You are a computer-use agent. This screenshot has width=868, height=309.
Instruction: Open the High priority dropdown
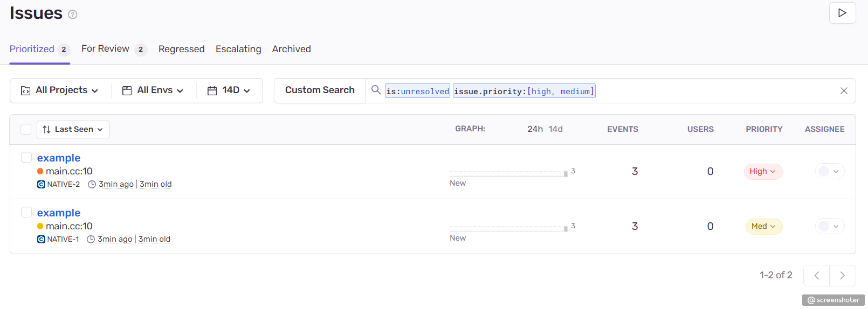click(762, 172)
